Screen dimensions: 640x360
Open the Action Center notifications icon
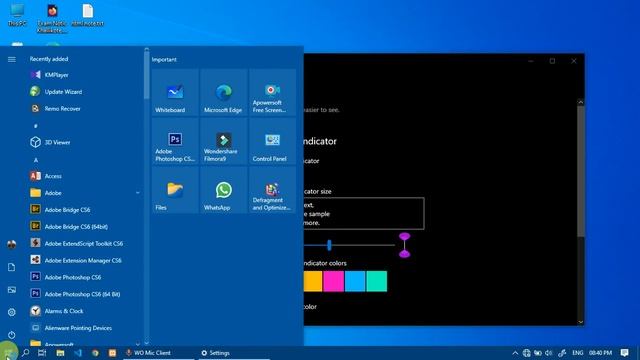(x=624, y=353)
